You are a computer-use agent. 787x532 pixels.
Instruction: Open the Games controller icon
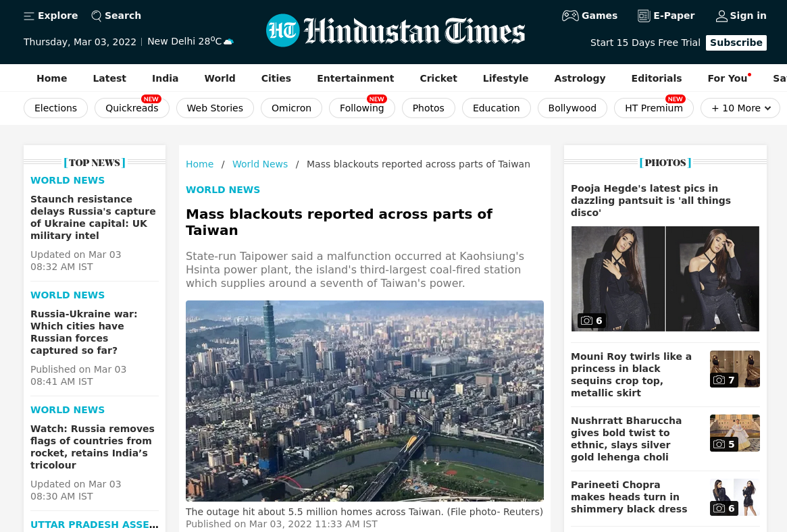tap(570, 16)
